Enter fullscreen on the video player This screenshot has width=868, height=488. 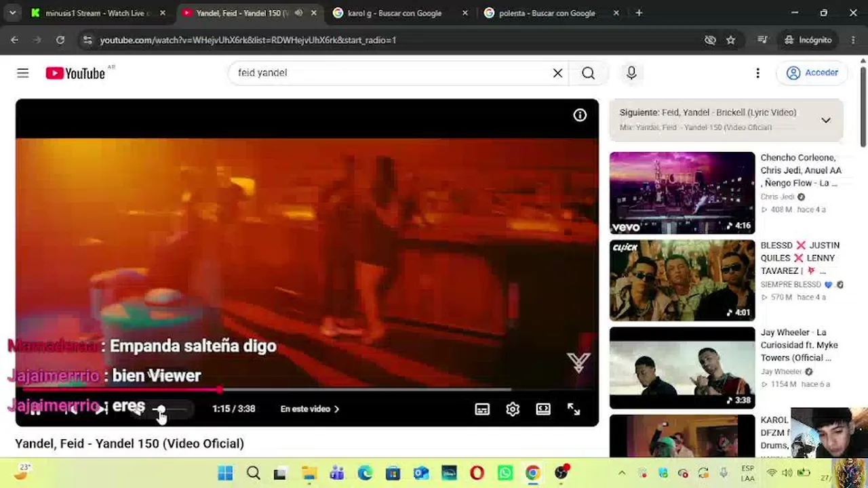[574, 409]
